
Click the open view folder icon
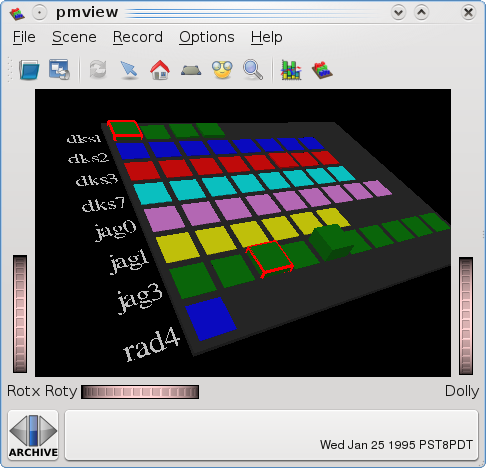(x=29, y=70)
